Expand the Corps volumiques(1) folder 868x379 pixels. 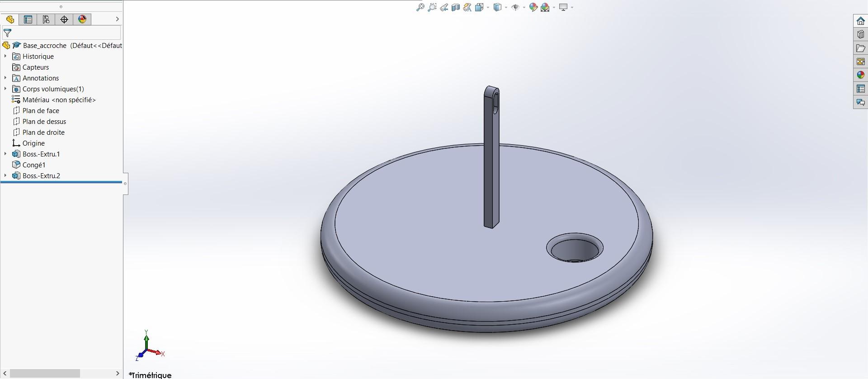coord(5,89)
